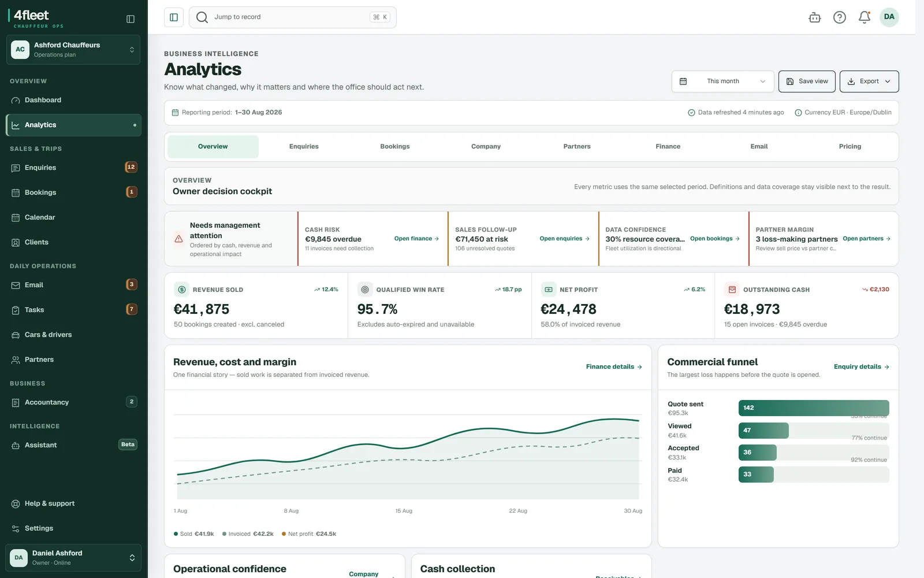This screenshot has height=578, width=924.
Task: Click the Quote sent funnel bar showing 142
Action: pos(814,408)
